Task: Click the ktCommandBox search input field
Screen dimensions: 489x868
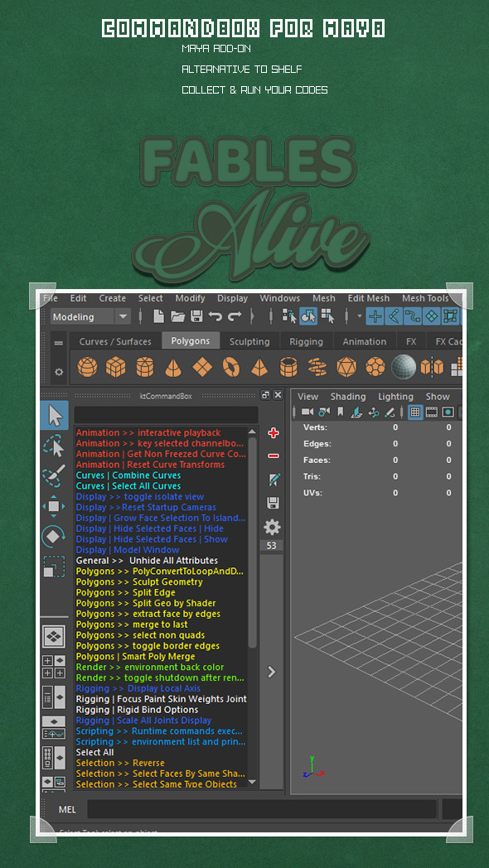Action: tap(166, 415)
